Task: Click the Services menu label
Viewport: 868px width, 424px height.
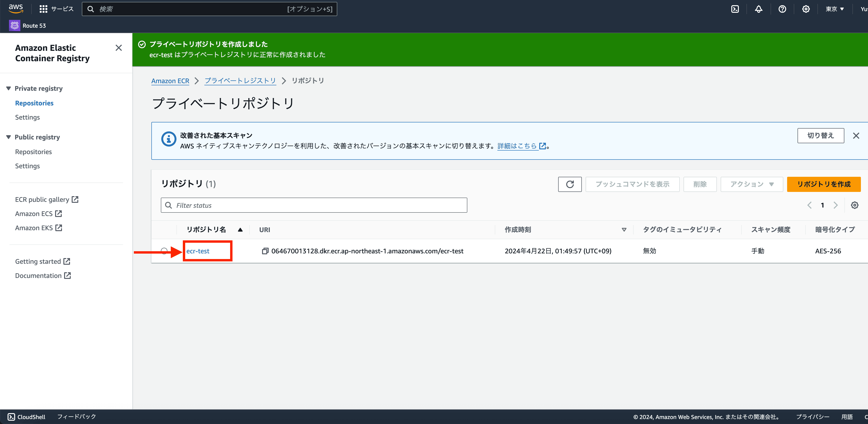Action: [x=62, y=9]
